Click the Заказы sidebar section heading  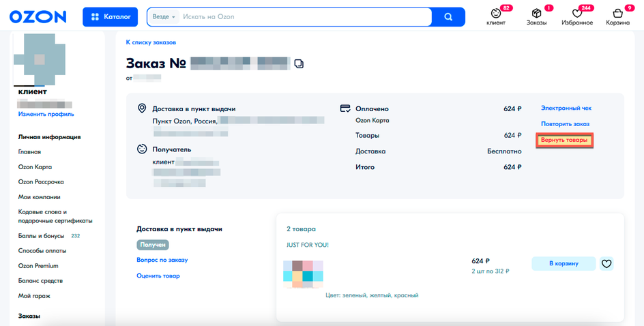(x=29, y=316)
